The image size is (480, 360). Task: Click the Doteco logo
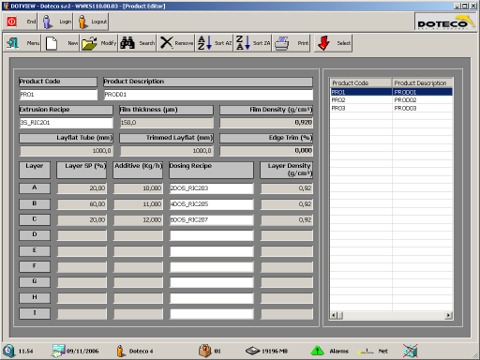click(445, 22)
